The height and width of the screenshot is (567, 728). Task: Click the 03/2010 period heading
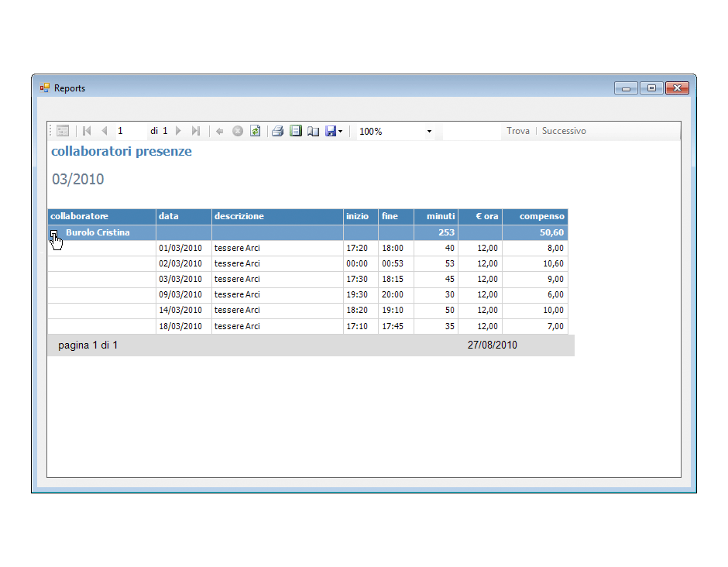point(78,179)
